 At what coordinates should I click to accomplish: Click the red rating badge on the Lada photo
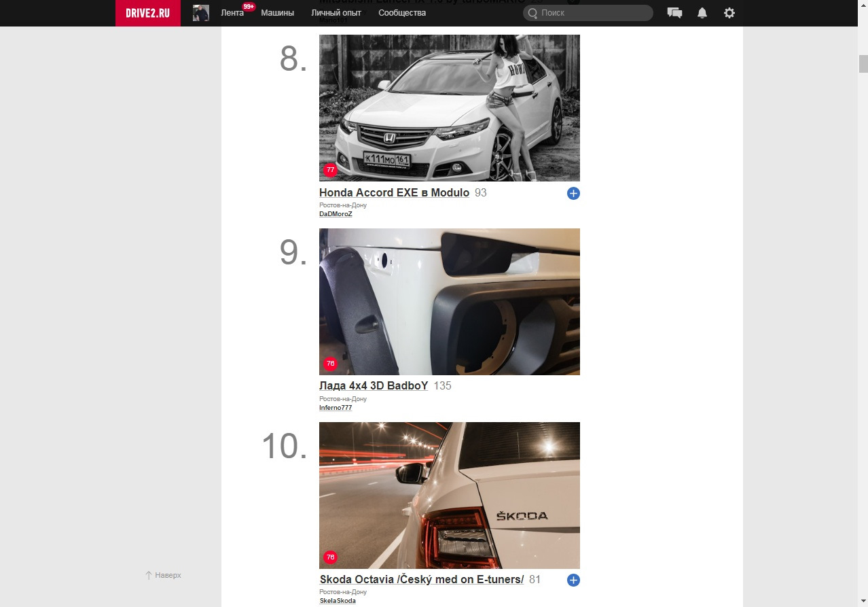click(330, 364)
